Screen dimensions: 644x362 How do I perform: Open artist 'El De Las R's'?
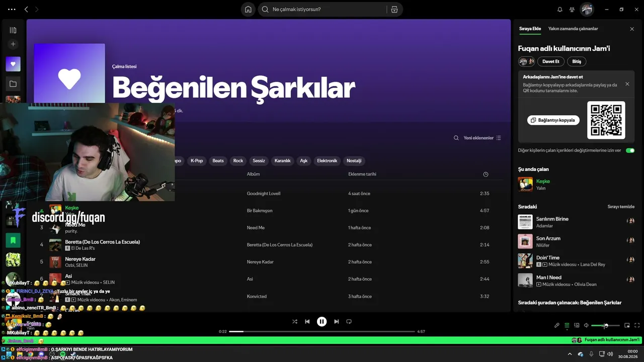[83, 248]
